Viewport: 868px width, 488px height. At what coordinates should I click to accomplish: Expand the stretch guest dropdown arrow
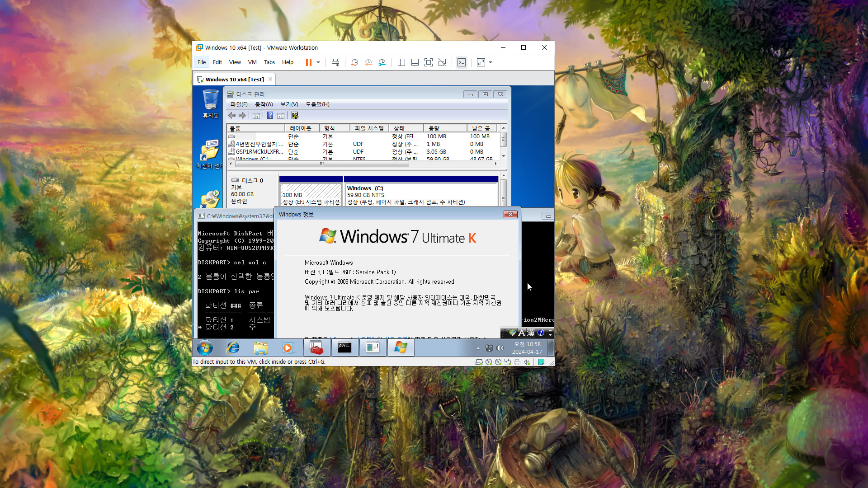491,62
